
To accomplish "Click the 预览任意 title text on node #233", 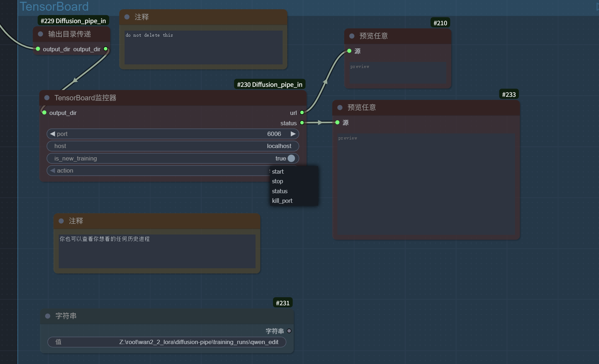I will [362, 107].
